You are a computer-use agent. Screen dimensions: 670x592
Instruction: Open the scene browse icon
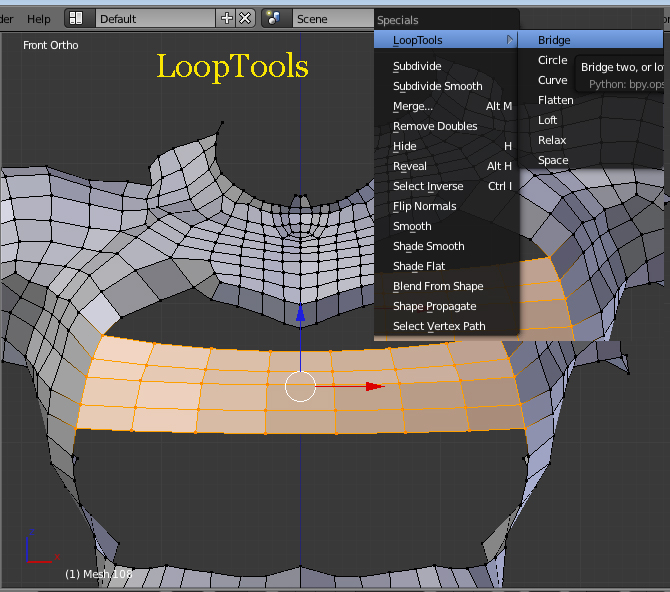point(276,18)
